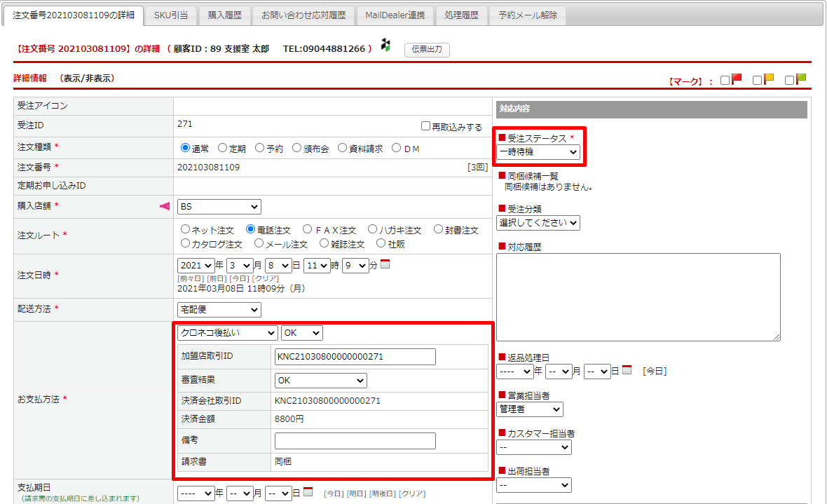Image resolution: width=827 pixels, height=504 pixels.
Task: Click the calendar icon in 支払期日 row
Action: pos(308,492)
